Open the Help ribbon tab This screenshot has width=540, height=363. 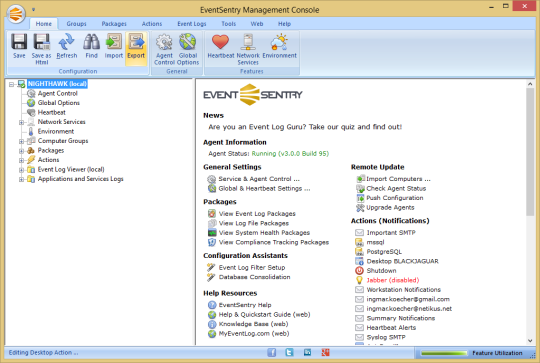pyautogui.click(x=284, y=24)
